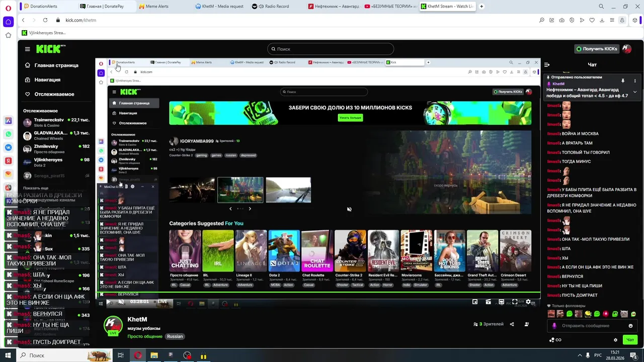Take snapshot with Opera camera icon
Image resolution: width=644 pixels, height=362 pixels.
[x=562, y=20]
